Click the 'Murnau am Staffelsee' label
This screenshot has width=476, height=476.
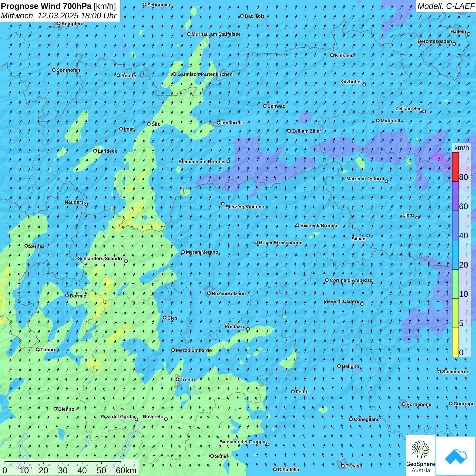pyautogui.click(x=216, y=34)
